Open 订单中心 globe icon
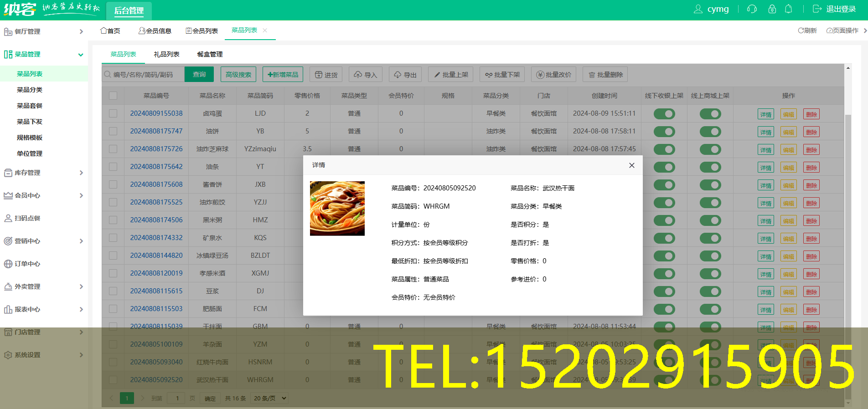The height and width of the screenshot is (409, 868). 8,264
